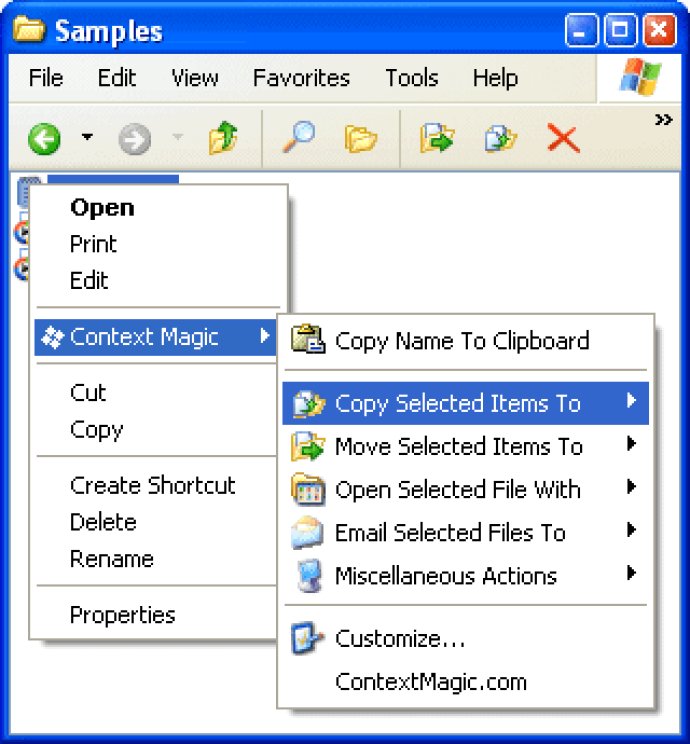Click the Up folder toolbar icon
The width and height of the screenshot is (690, 744).
(x=223, y=138)
